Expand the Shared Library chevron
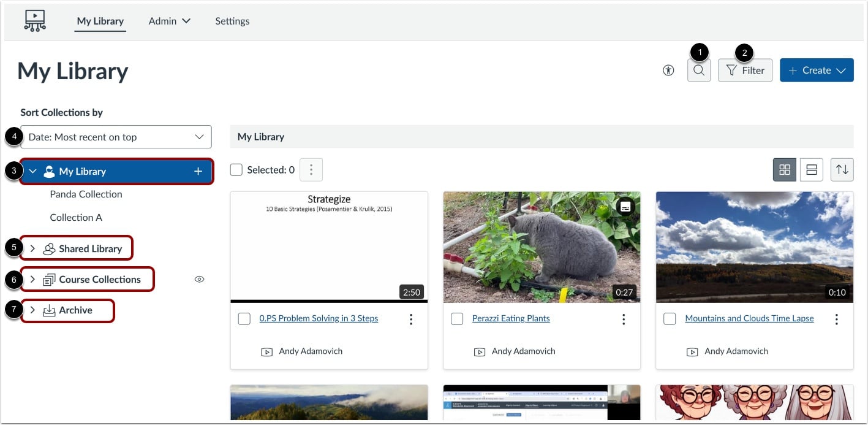The image size is (868, 425). click(32, 248)
